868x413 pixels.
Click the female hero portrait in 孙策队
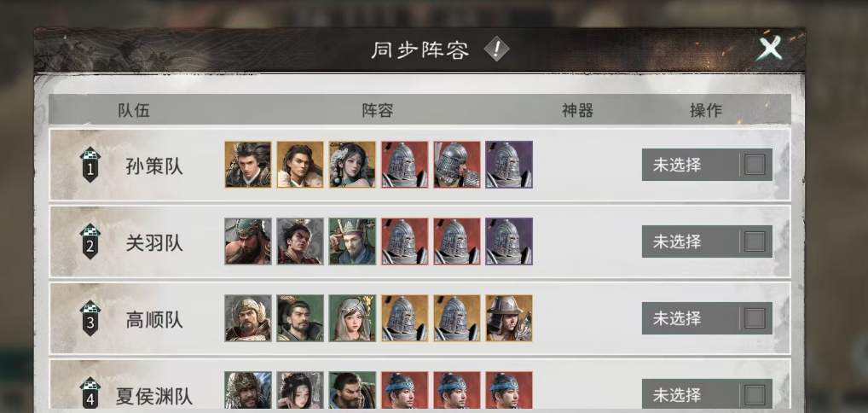[x=352, y=165]
